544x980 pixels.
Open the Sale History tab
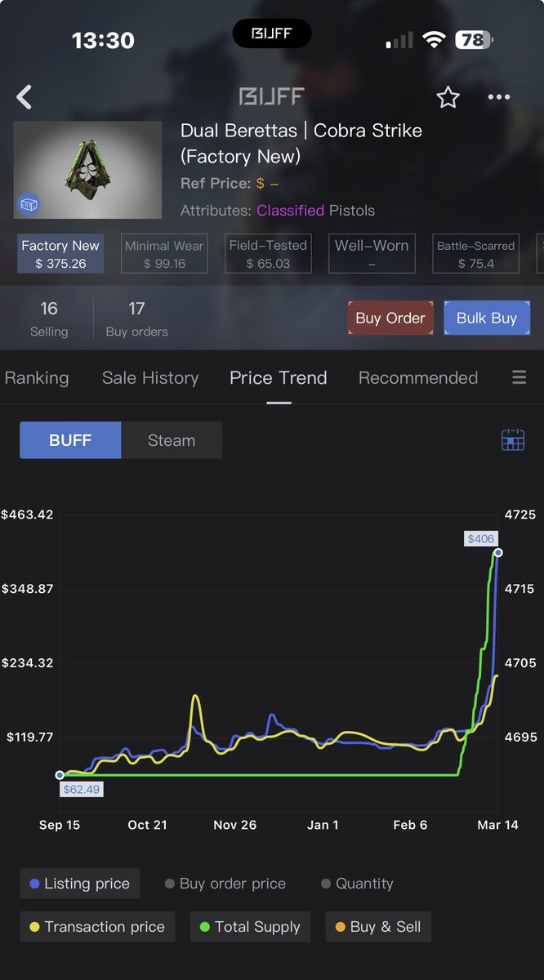tap(150, 378)
